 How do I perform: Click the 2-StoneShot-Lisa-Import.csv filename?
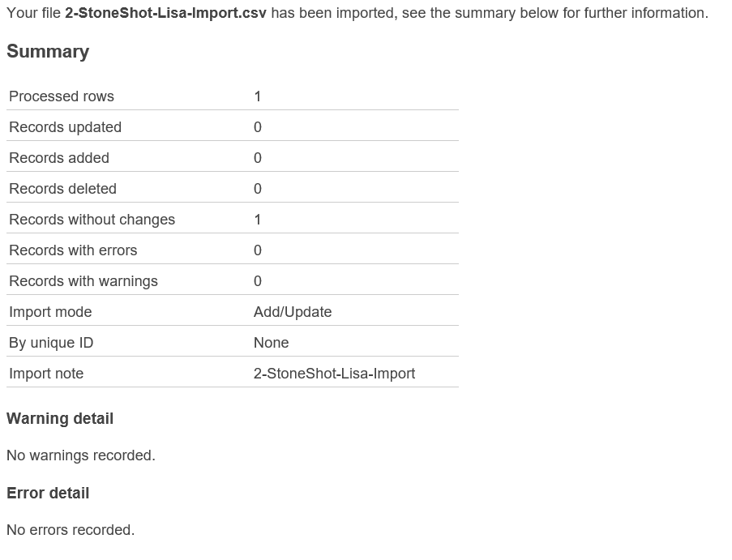click(165, 13)
